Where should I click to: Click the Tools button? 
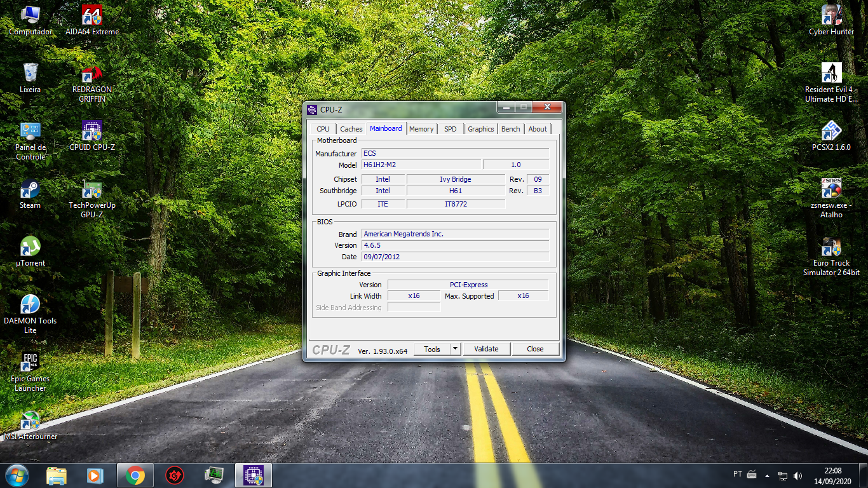pos(432,349)
